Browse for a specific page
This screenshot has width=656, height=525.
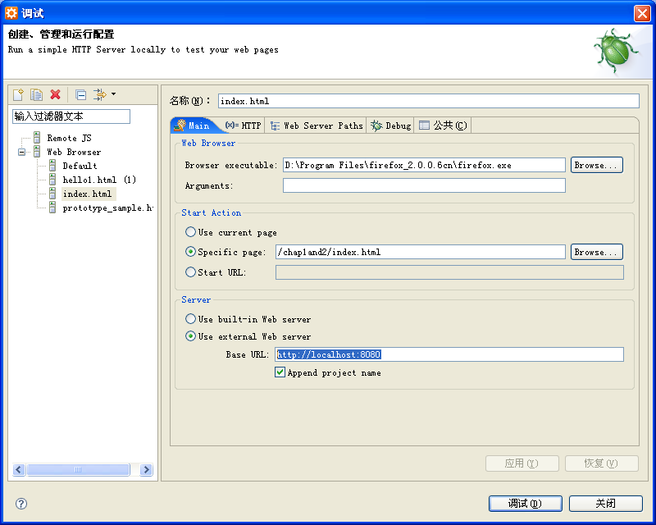click(x=597, y=252)
